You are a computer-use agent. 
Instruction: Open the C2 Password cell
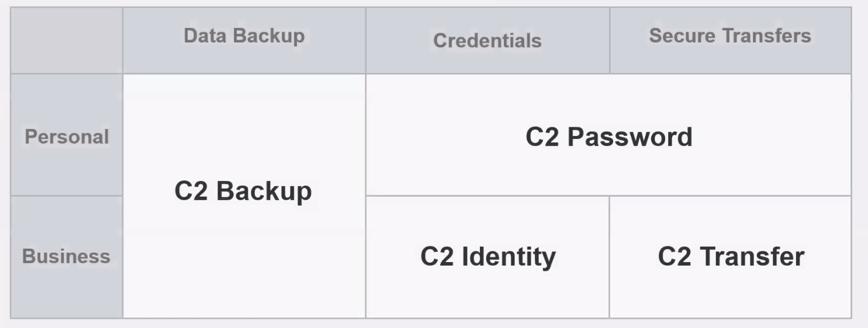608,135
